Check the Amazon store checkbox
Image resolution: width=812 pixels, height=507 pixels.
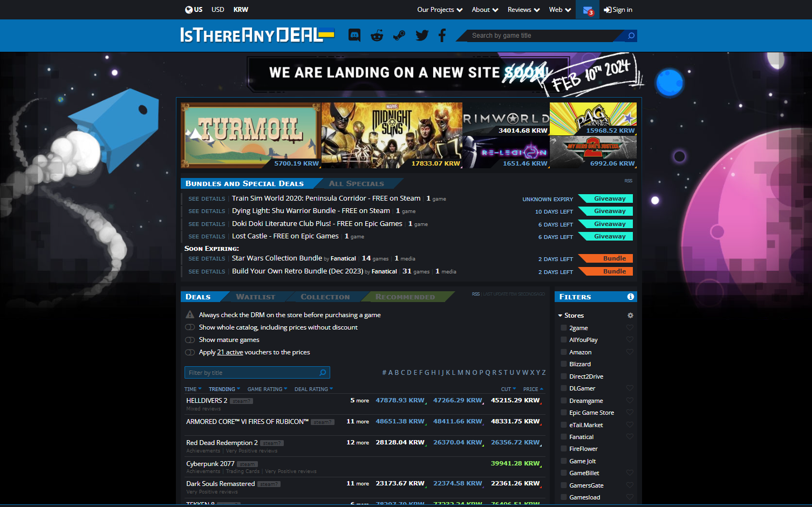pos(564,352)
